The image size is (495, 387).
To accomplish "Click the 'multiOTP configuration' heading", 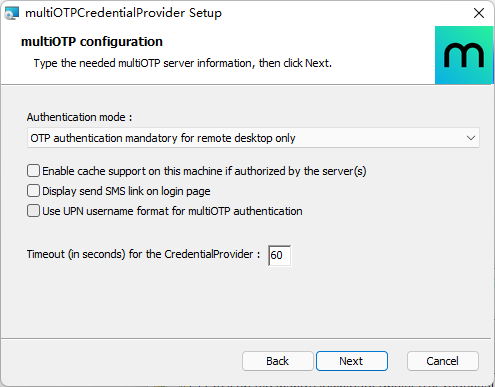I will [92, 42].
